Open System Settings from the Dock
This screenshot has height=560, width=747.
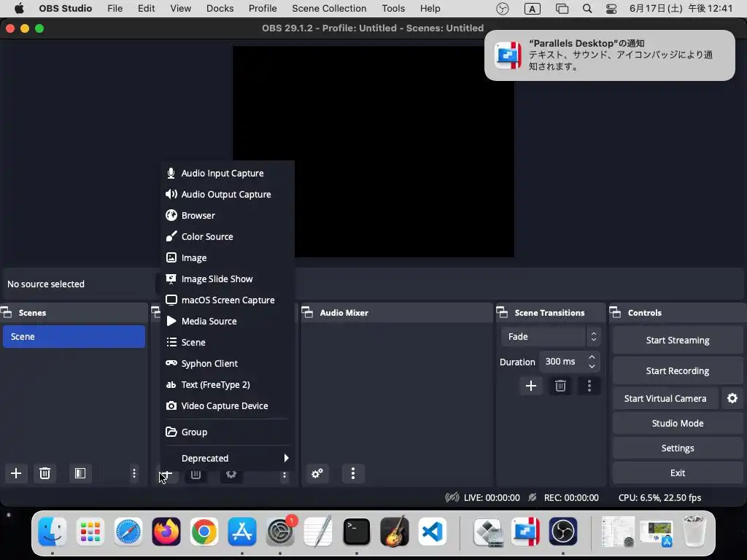(280, 532)
